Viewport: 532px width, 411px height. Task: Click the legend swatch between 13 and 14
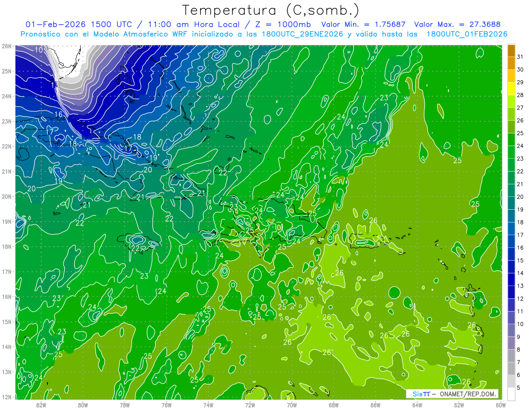coord(511,279)
